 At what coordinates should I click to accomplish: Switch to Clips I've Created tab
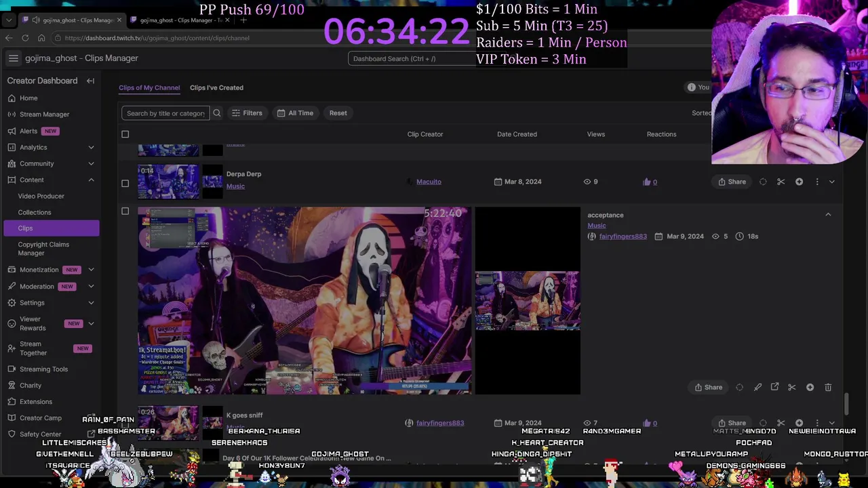pos(216,87)
